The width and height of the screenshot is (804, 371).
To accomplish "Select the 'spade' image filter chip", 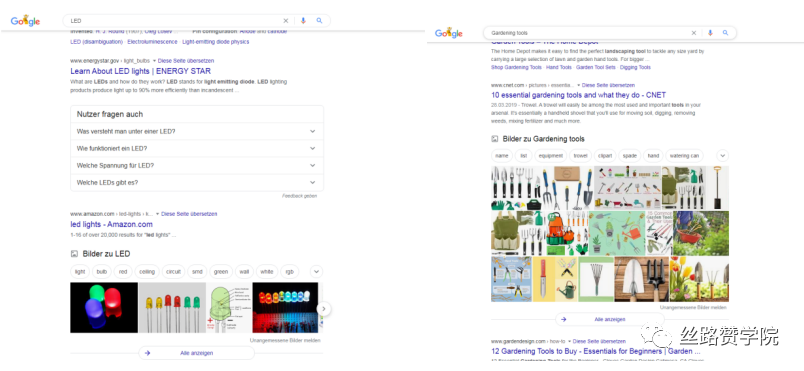I will [x=630, y=155].
